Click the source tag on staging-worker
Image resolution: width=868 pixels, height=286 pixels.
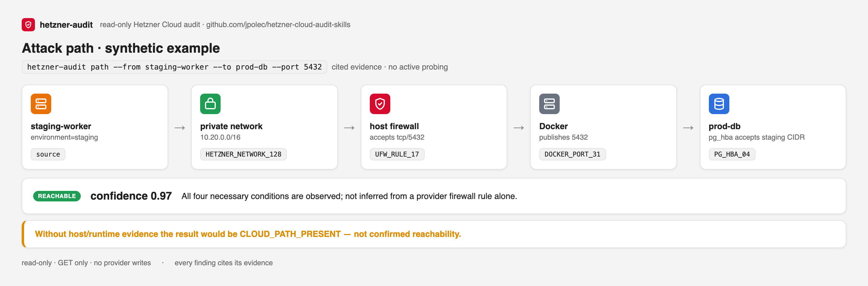click(48, 154)
